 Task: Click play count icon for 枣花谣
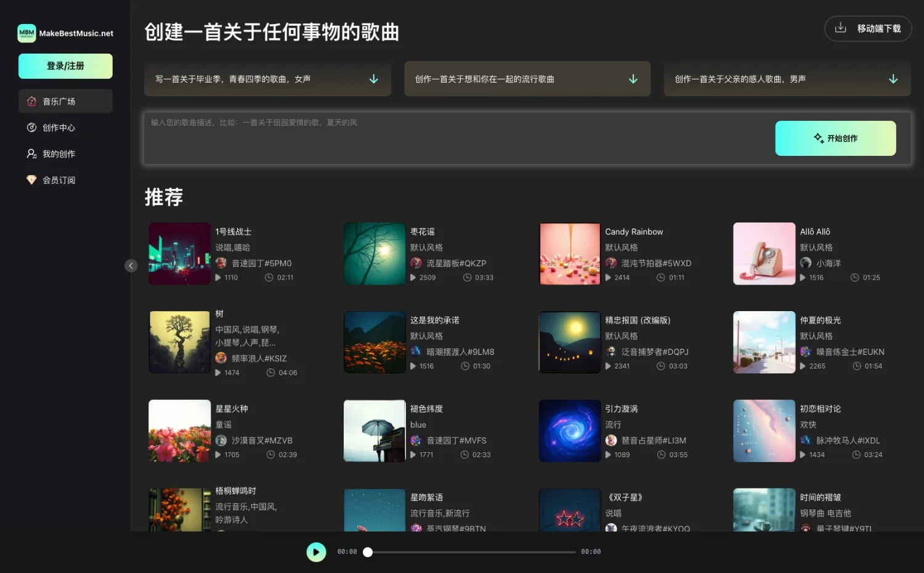tap(413, 278)
